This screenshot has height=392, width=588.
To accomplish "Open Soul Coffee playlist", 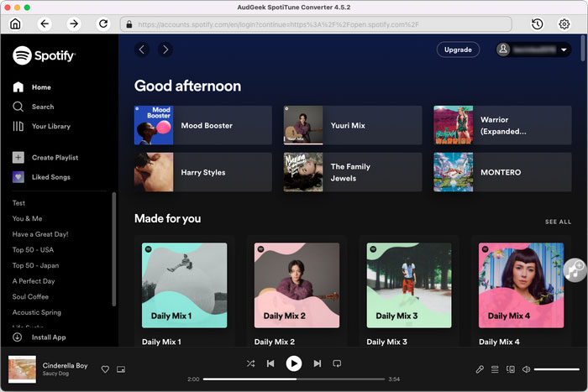I will click(30, 297).
